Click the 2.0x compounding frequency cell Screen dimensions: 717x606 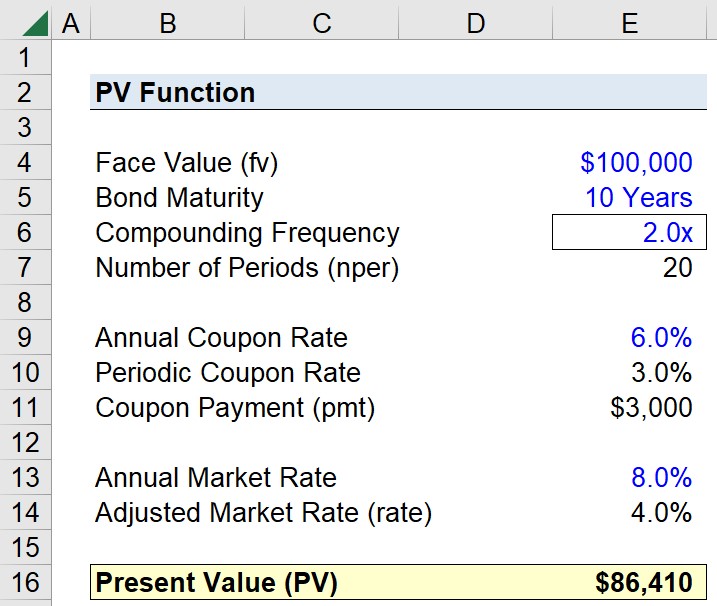pos(630,232)
